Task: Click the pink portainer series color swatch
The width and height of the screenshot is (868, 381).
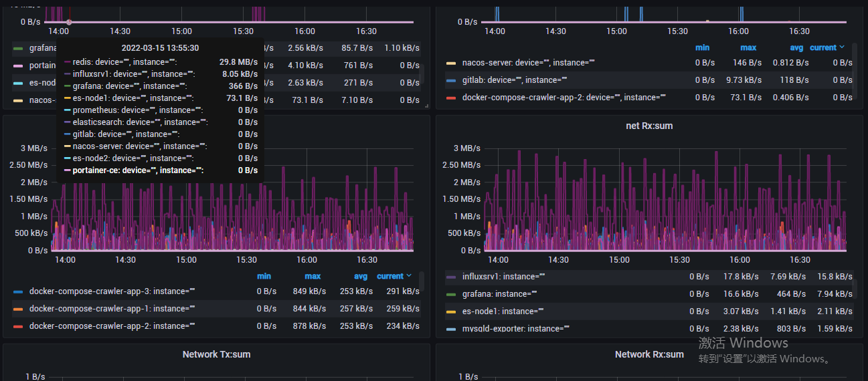Action: [17, 66]
